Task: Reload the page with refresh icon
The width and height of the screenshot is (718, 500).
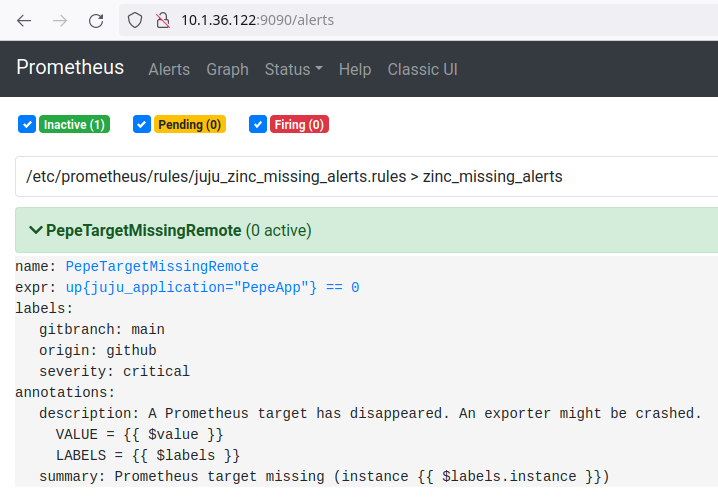Action: (96, 20)
